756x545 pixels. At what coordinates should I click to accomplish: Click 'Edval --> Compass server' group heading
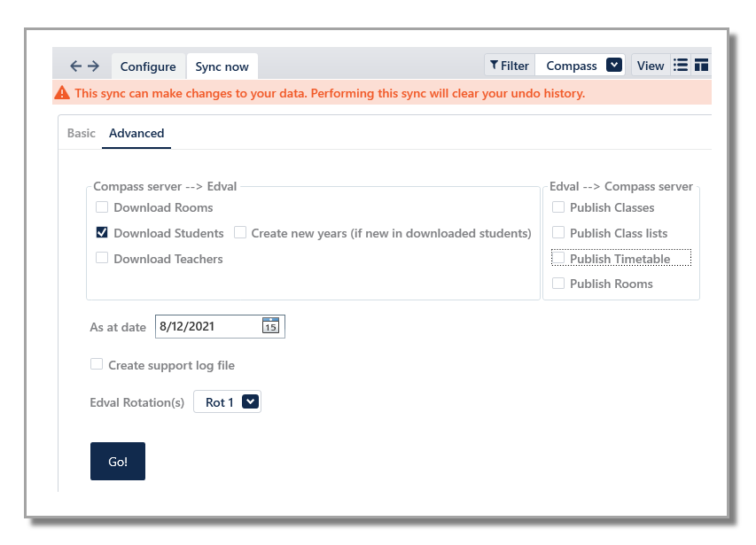point(621,186)
